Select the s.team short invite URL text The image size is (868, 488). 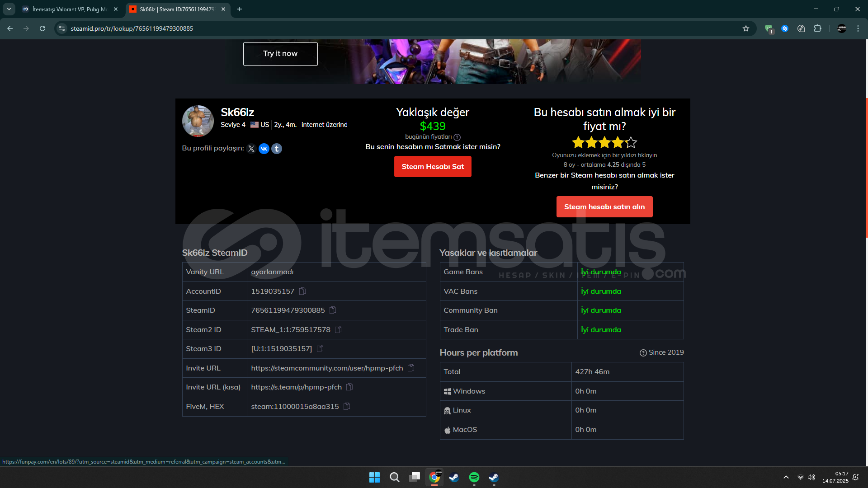[x=296, y=387]
